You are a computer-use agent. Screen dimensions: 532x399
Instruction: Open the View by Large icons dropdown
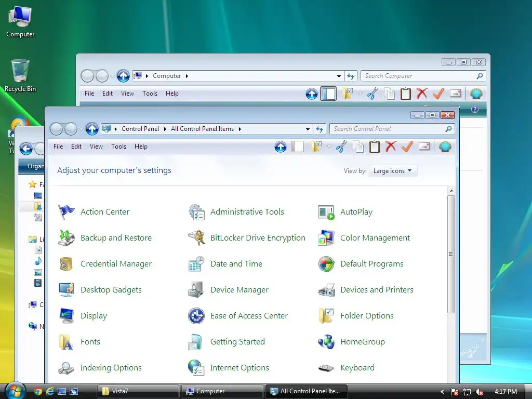393,171
